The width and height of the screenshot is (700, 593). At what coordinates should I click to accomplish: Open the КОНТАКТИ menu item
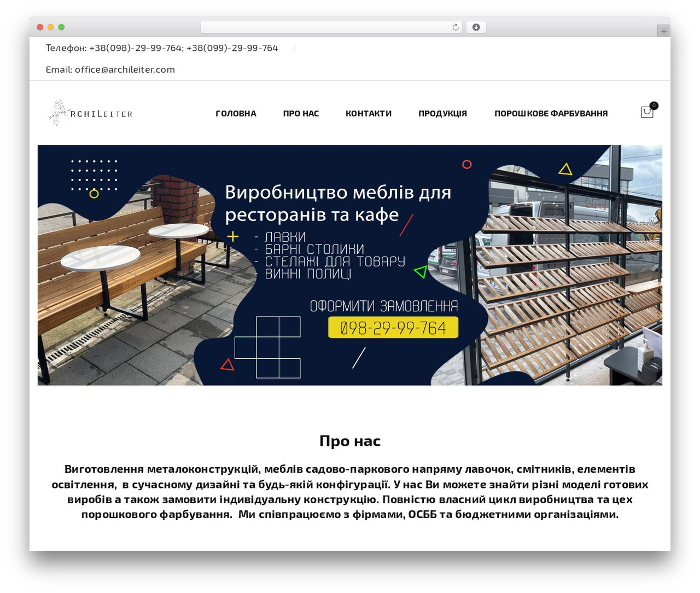[x=369, y=113]
